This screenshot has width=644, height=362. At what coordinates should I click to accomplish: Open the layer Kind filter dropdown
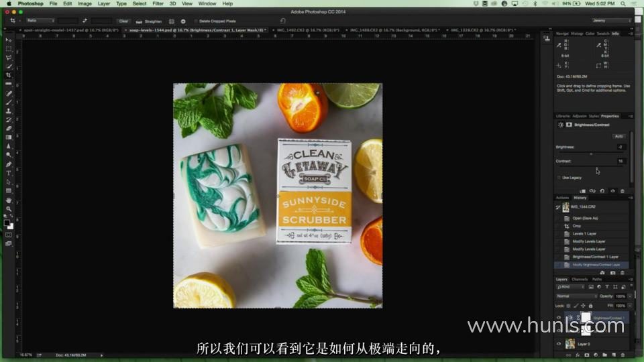[x=570, y=287]
